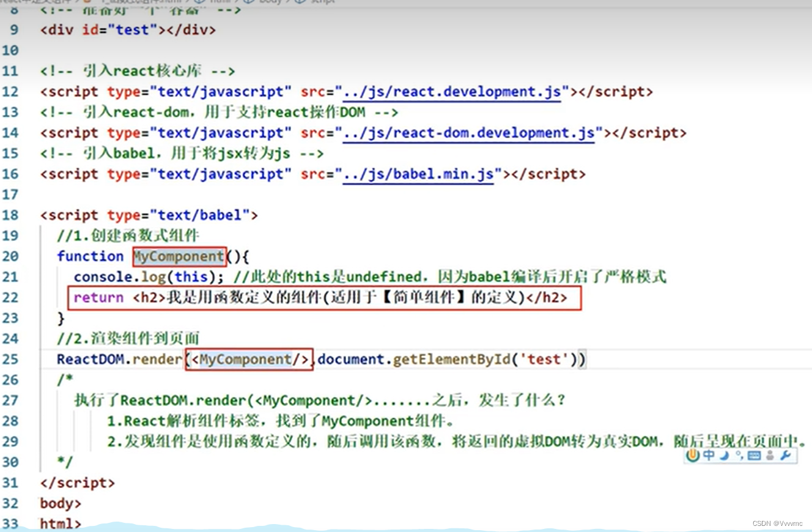
Task: Click the closing </script> tag on line 31
Action: pyautogui.click(x=78, y=482)
